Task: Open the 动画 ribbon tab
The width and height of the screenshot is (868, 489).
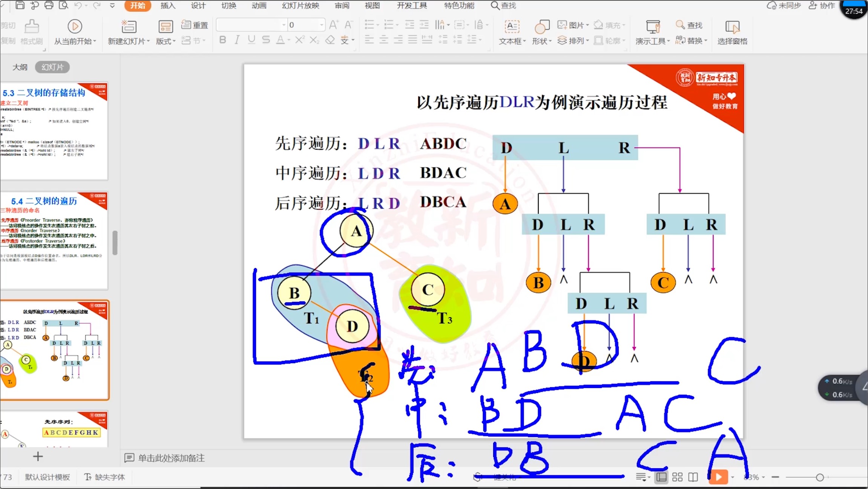Action: 259,5
